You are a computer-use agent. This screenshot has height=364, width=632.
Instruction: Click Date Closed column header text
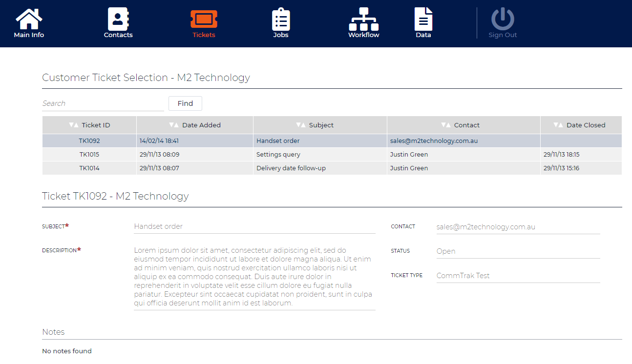coord(586,125)
